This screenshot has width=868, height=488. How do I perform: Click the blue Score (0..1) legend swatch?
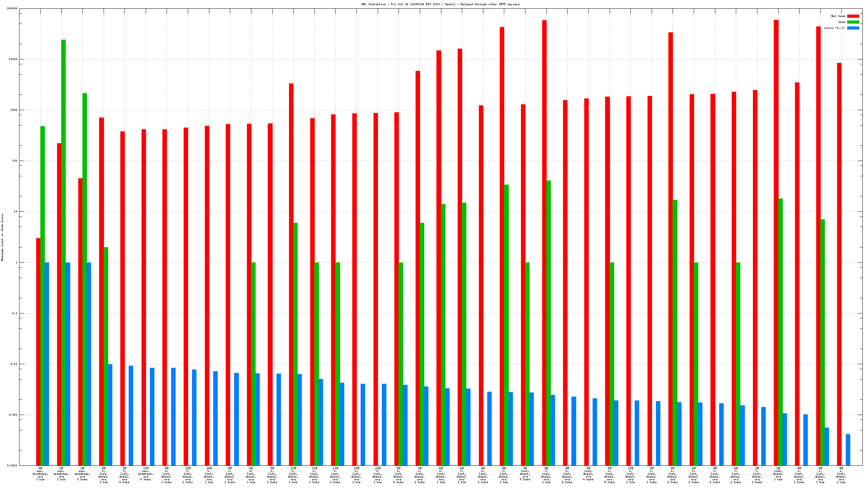coord(853,28)
